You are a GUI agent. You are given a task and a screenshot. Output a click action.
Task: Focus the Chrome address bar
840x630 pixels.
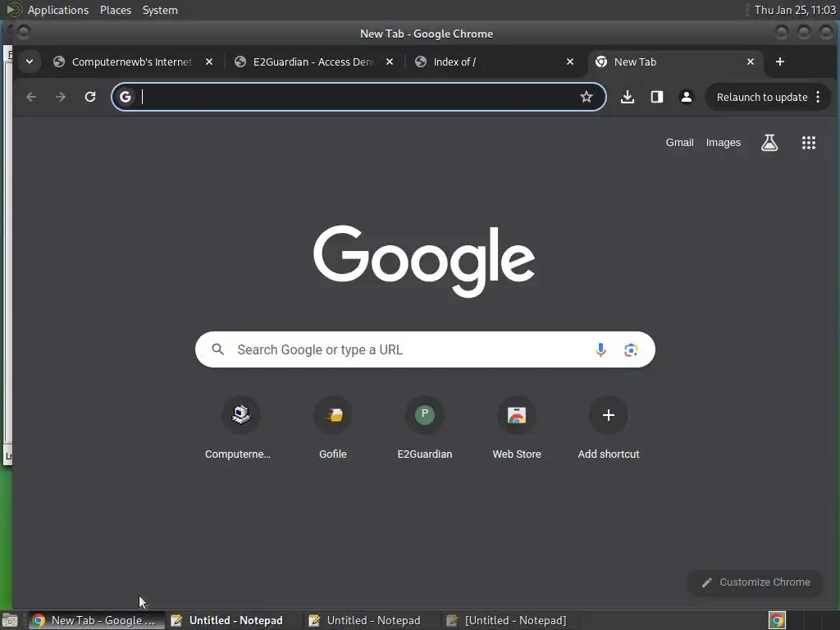[x=358, y=97]
